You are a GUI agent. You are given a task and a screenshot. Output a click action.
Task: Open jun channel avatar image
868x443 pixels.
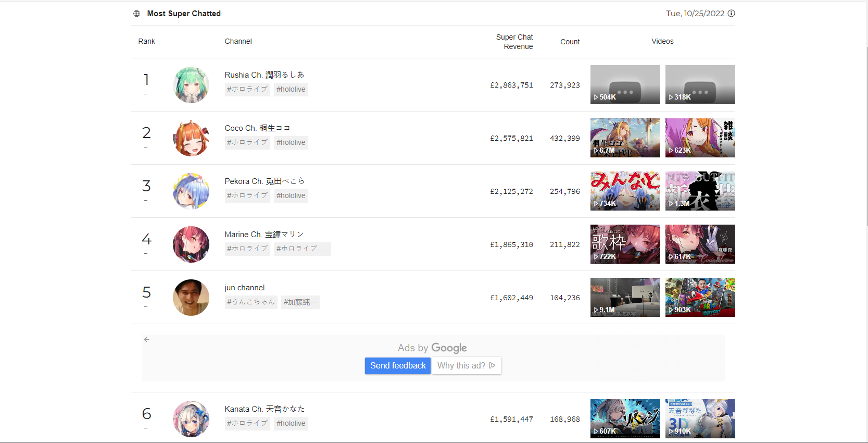[x=191, y=298]
